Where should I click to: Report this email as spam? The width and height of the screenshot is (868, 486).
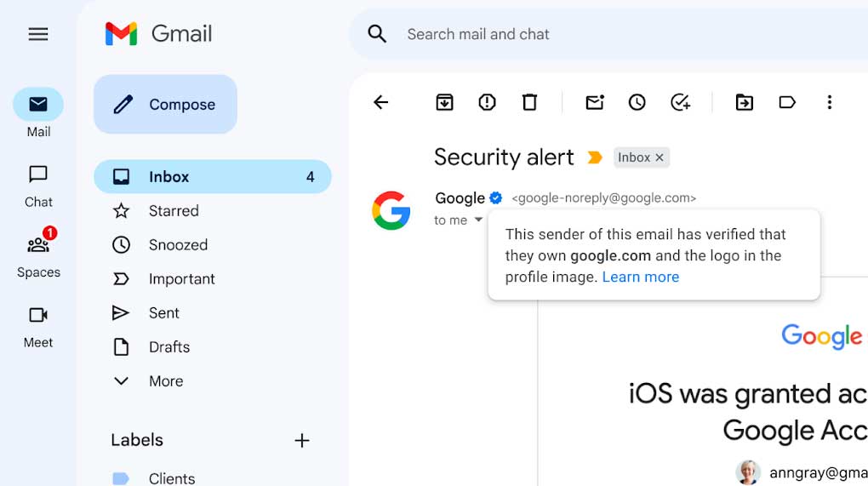487,102
